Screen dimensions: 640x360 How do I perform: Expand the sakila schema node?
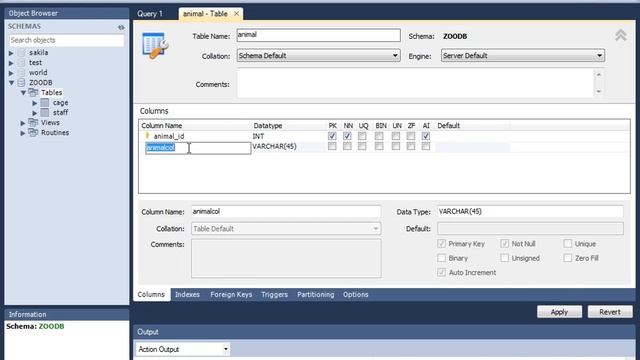coord(11,53)
